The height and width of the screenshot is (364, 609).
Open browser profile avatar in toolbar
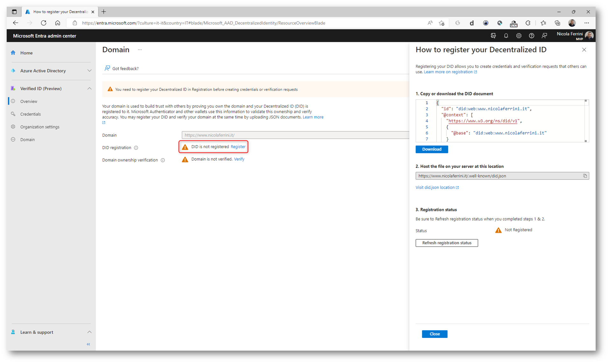tap(572, 23)
